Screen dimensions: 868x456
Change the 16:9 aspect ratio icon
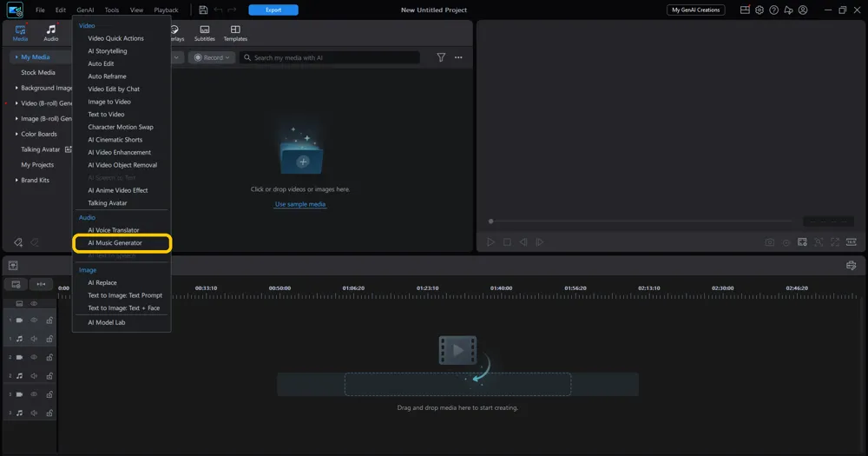coord(852,242)
